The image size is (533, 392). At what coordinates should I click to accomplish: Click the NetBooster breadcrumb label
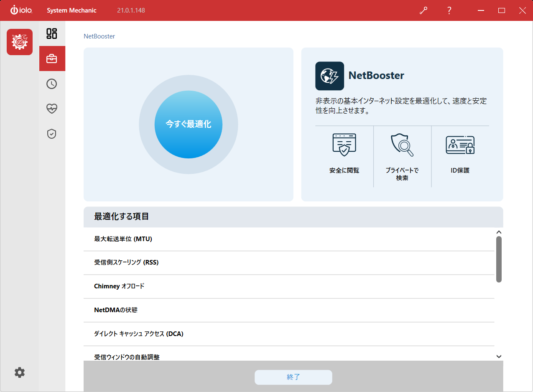pyautogui.click(x=99, y=36)
